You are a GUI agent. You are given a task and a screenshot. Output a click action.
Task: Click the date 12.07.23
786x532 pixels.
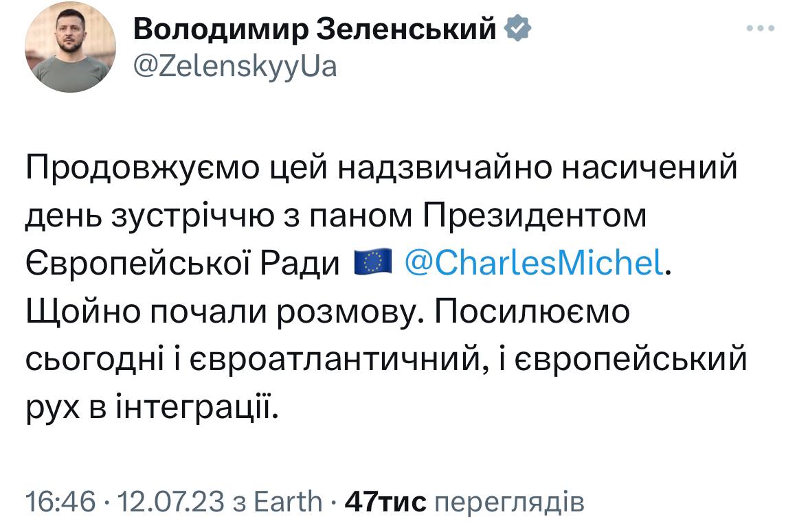(170, 502)
